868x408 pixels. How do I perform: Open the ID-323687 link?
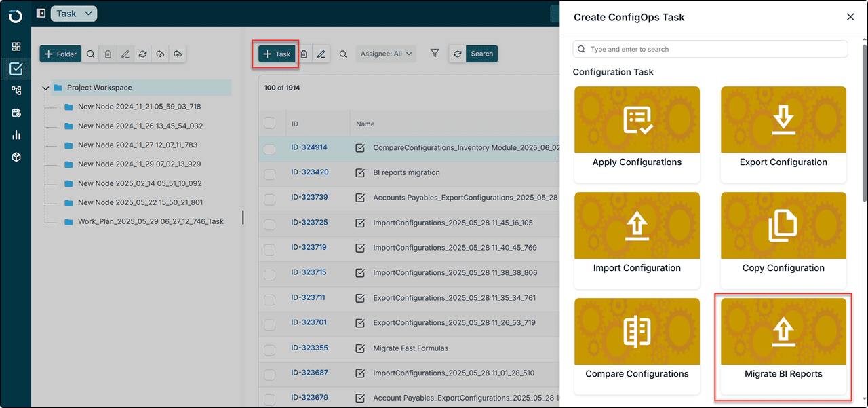point(309,373)
